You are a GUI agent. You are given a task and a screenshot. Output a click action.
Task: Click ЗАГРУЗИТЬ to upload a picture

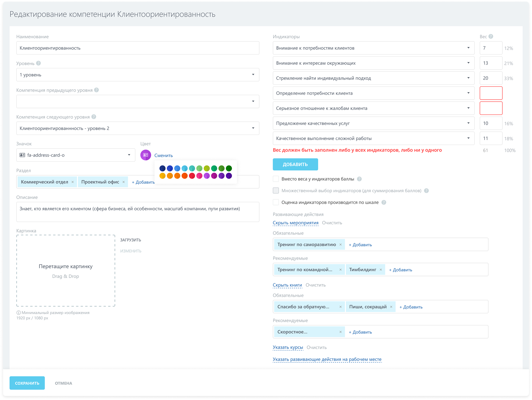pos(130,240)
